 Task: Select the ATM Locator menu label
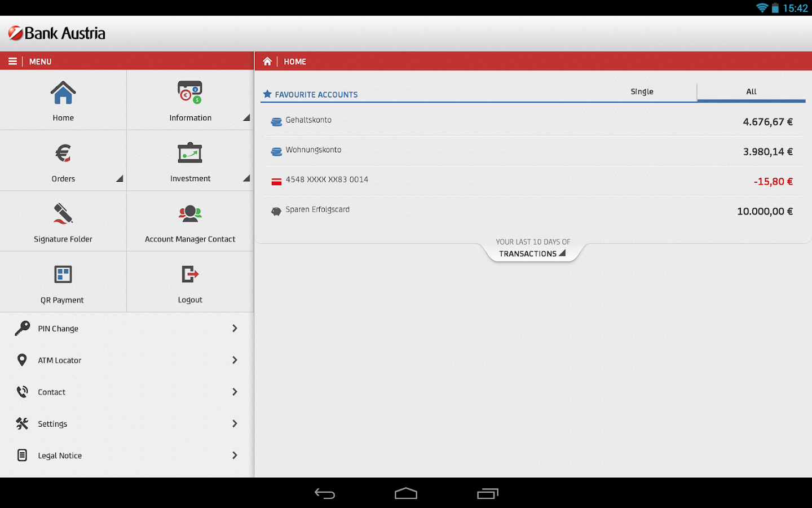tap(59, 360)
